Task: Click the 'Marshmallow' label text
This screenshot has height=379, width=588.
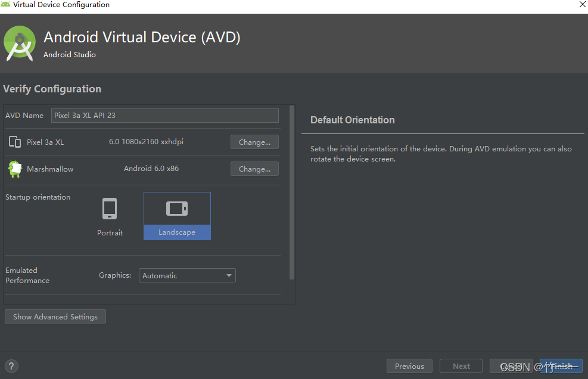Action: pyautogui.click(x=50, y=169)
